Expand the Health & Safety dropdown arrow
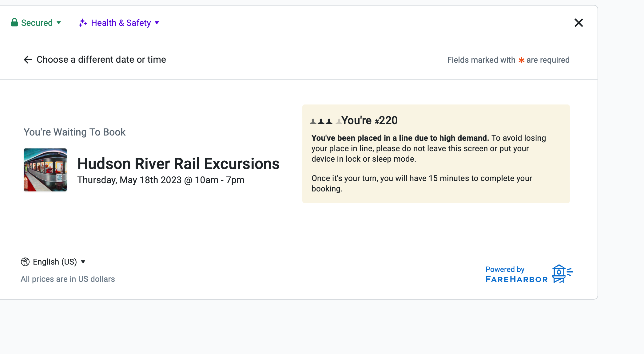Screen dimensions: 644x354 (157, 23)
